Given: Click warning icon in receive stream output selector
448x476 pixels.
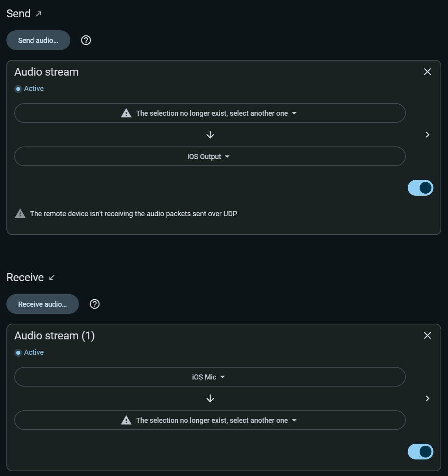Looking at the screenshot, I should [126, 420].
